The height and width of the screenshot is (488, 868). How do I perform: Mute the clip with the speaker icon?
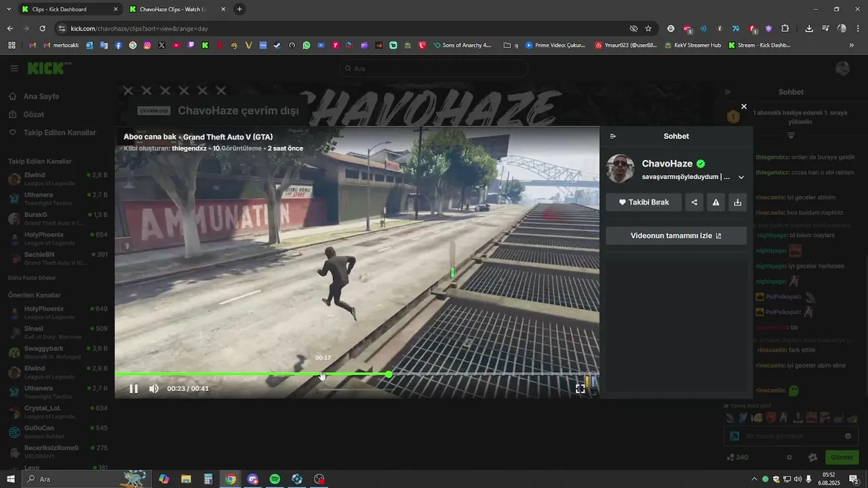coord(154,388)
